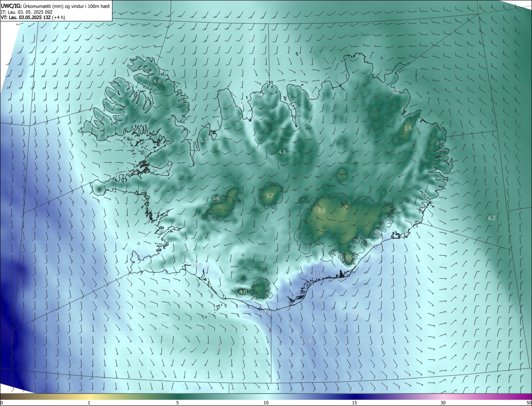
Task: Click the 10.5 value over the sea
Action: [358, 313]
